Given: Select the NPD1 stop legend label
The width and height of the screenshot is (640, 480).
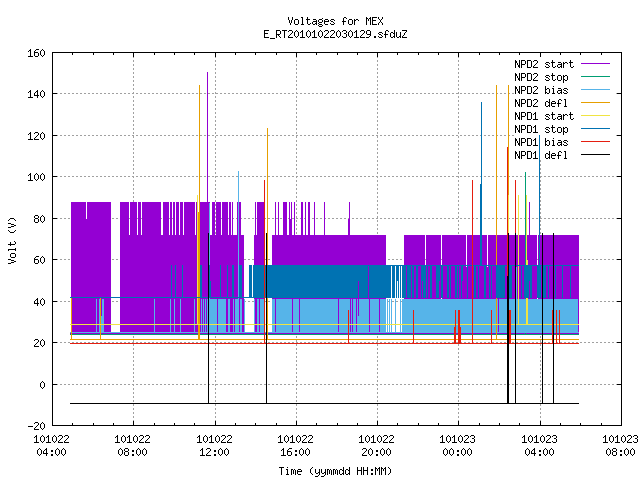Looking at the screenshot, I should [541, 129].
